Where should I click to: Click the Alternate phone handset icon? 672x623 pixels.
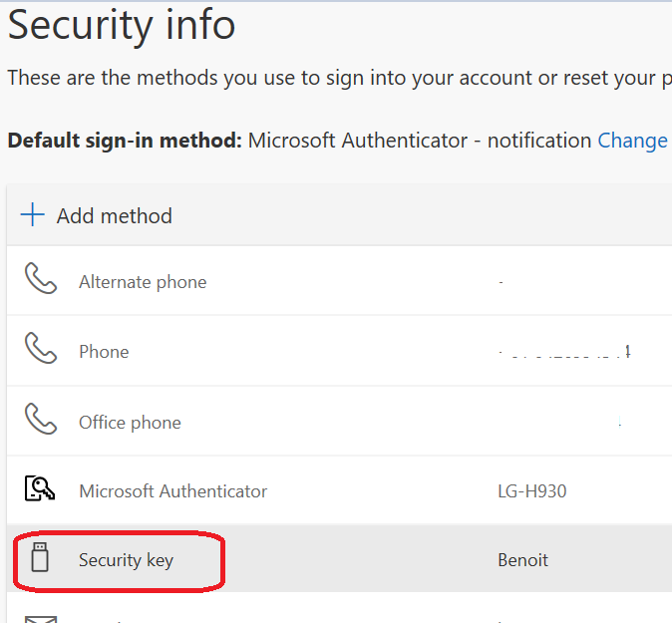click(x=40, y=281)
